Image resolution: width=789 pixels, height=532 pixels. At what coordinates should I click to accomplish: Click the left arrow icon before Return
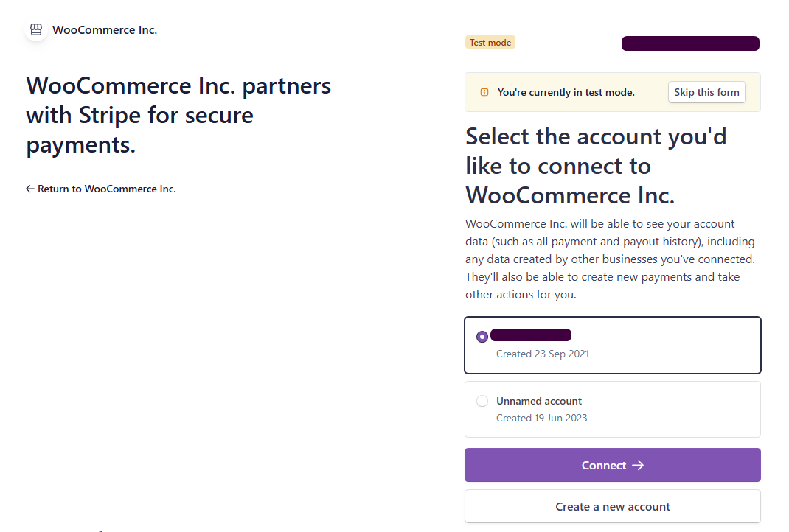click(x=30, y=189)
